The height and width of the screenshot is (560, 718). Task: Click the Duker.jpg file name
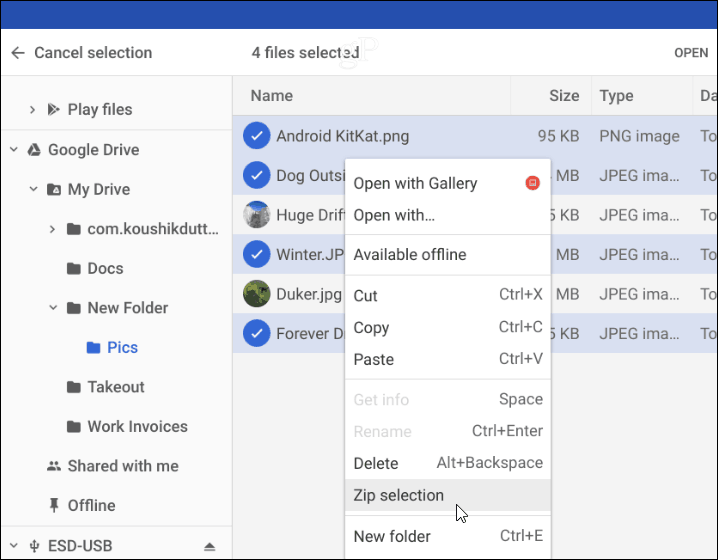click(x=309, y=294)
